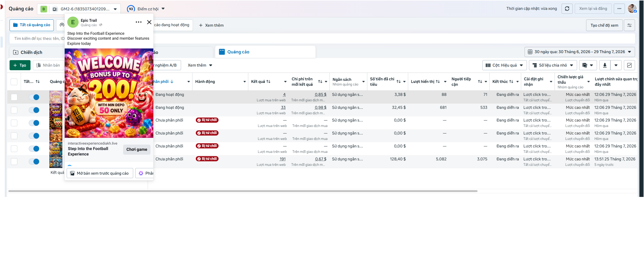Screen dimensions: 644x263
Task: Click the refresh data icon
Action: [567, 9]
